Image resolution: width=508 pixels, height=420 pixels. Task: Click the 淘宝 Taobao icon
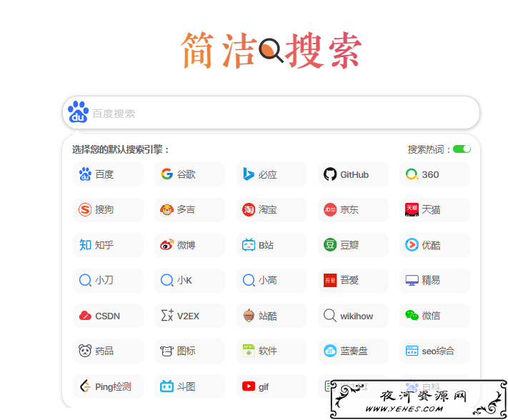[x=249, y=209]
